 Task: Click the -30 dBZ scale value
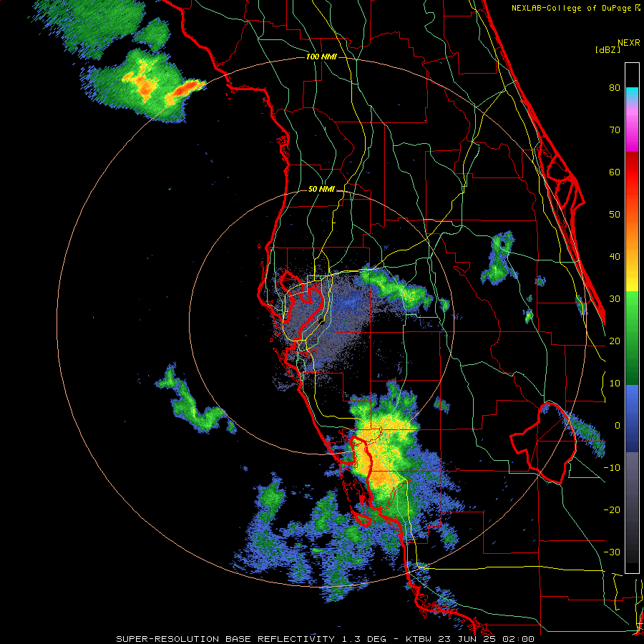point(612,552)
